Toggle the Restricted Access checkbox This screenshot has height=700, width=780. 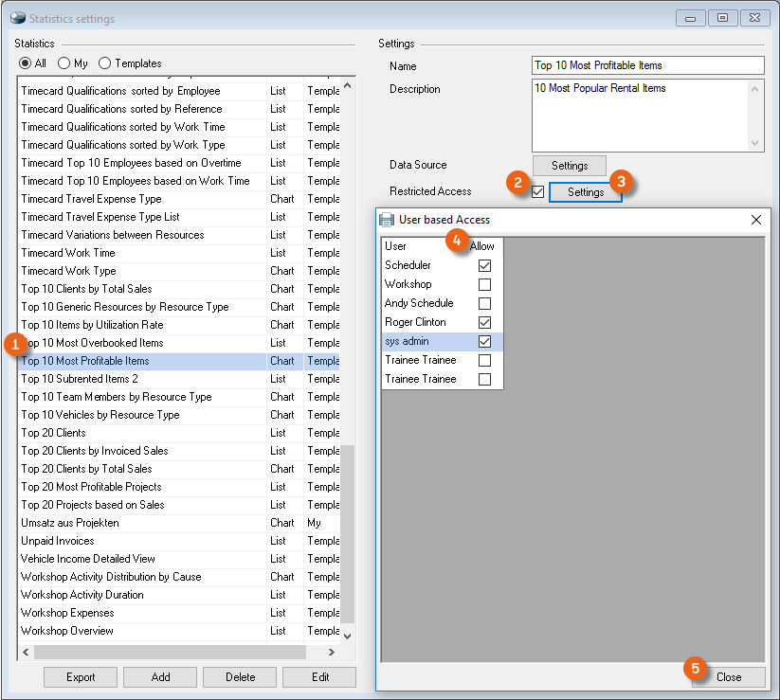(538, 192)
